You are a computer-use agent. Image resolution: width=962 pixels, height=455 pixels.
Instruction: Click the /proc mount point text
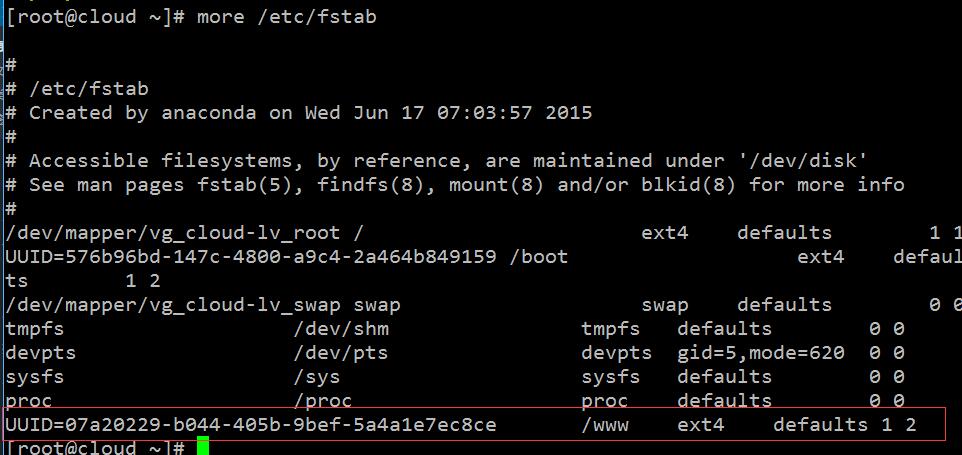pos(323,401)
